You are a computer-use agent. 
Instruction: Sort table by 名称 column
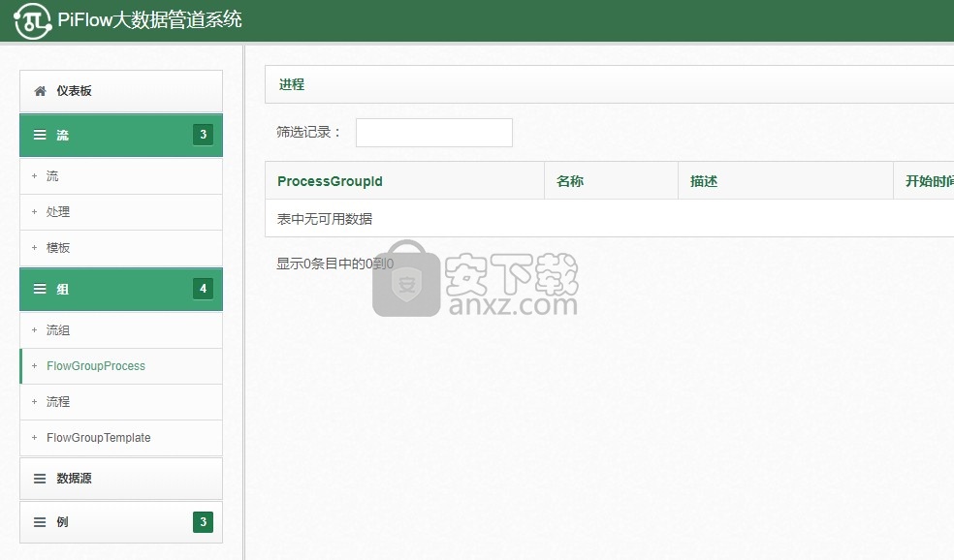tap(611, 180)
